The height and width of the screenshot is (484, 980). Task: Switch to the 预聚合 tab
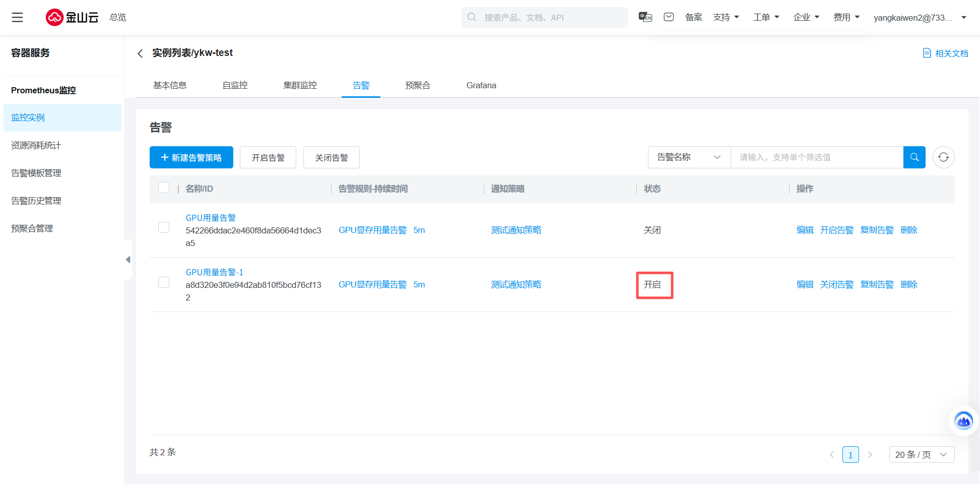point(418,85)
